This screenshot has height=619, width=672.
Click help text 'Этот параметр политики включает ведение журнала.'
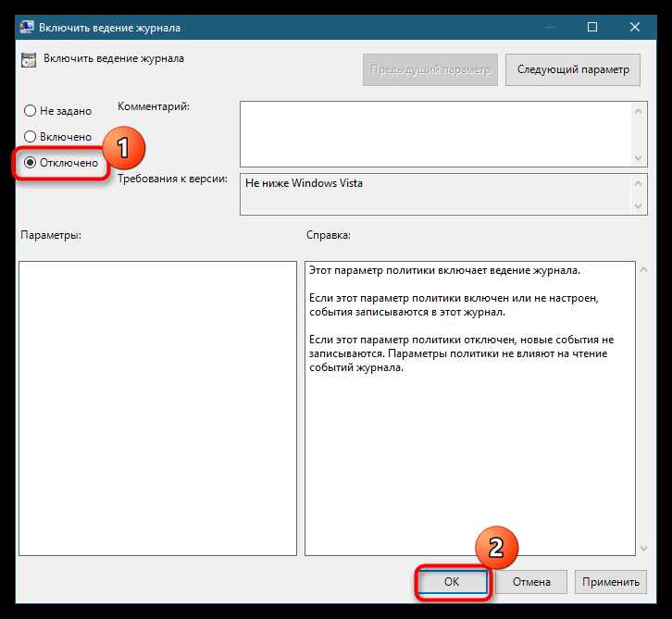pyautogui.click(x=444, y=270)
